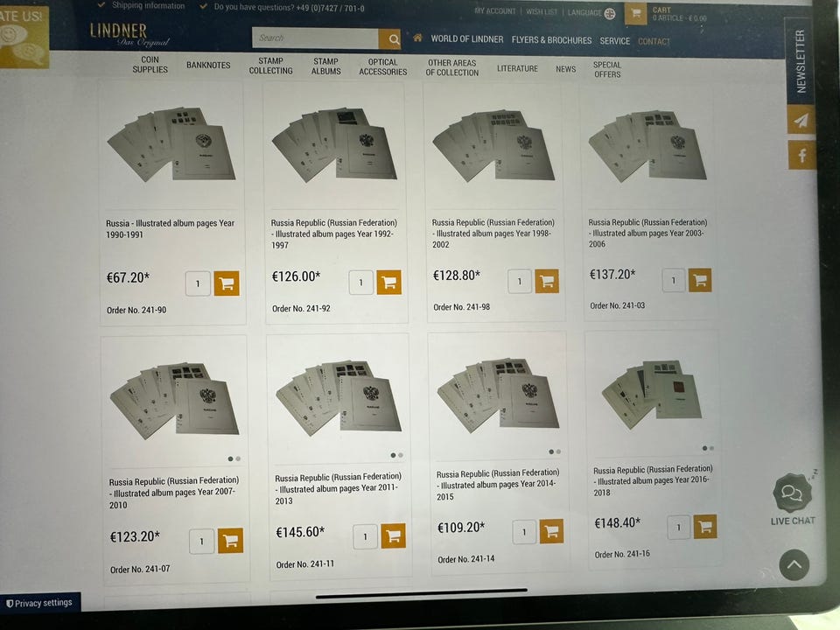The height and width of the screenshot is (630, 840).
Task: Edit quantity field for order 241-92
Action: [361, 283]
